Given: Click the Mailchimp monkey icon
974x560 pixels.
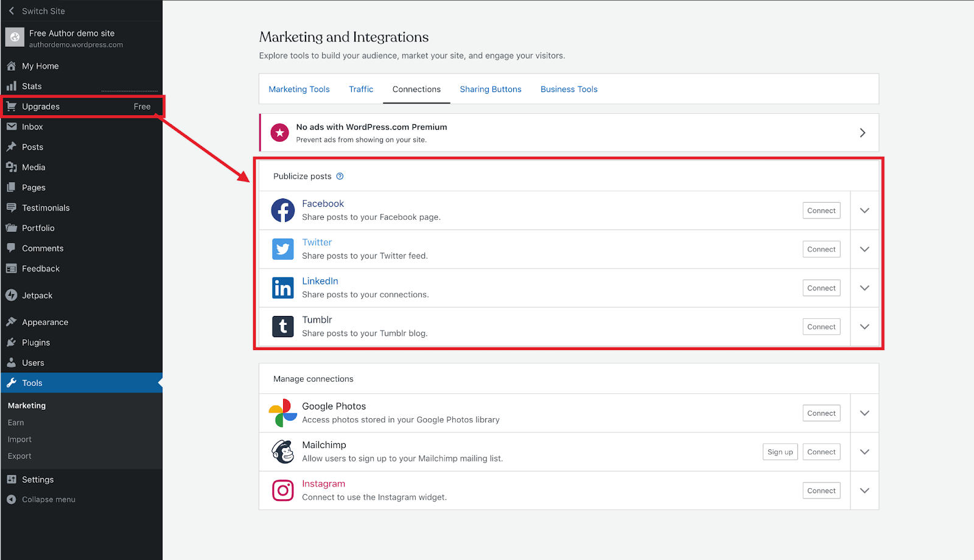Looking at the screenshot, I should (283, 452).
